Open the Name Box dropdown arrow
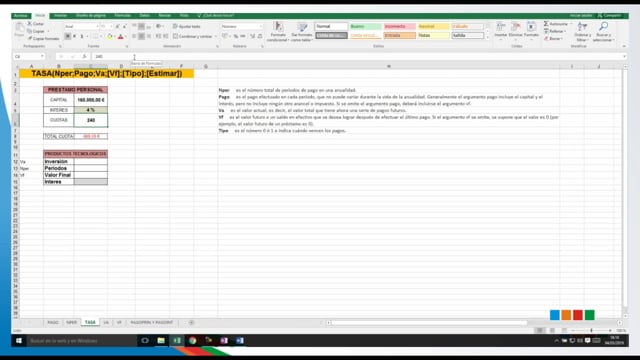The width and height of the screenshot is (640, 360). click(x=42, y=56)
